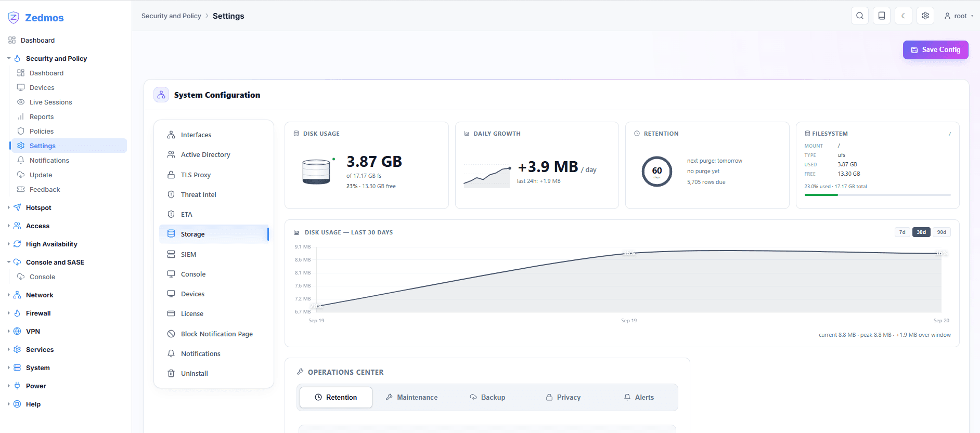Expand the Power section

pyautogui.click(x=8, y=386)
